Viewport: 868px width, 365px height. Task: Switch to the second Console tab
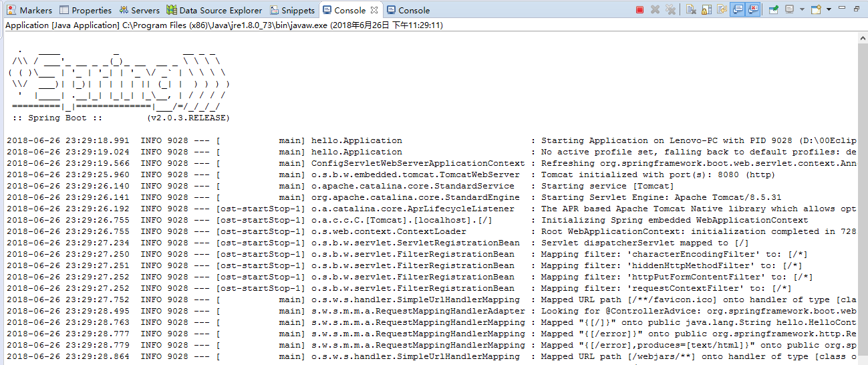pyautogui.click(x=408, y=10)
